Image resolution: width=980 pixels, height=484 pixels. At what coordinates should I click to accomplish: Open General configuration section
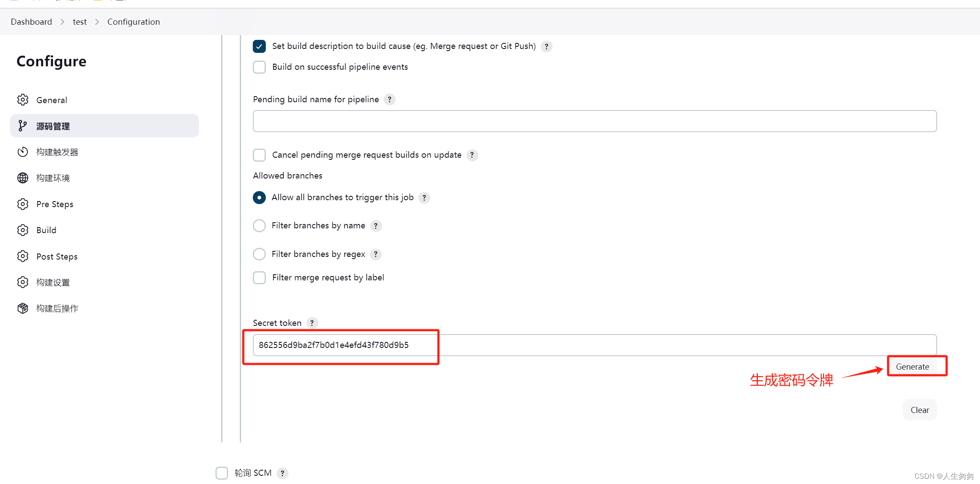pyautogui.click(x=51, y=100)
